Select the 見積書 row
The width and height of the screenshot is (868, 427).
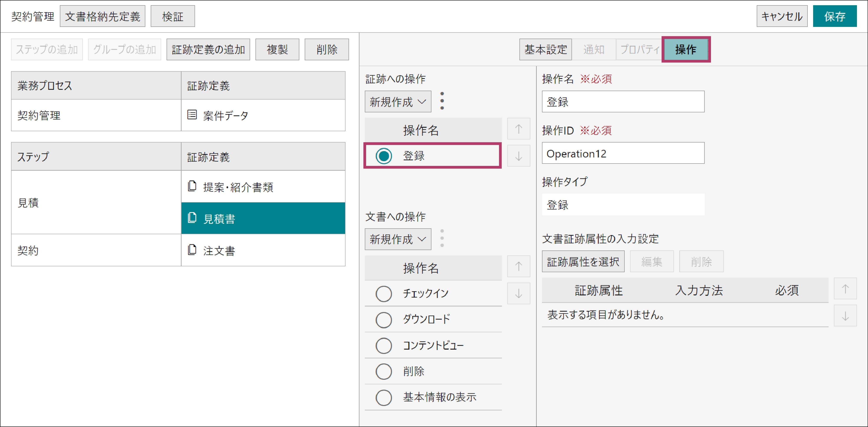(x=263, y=218)
